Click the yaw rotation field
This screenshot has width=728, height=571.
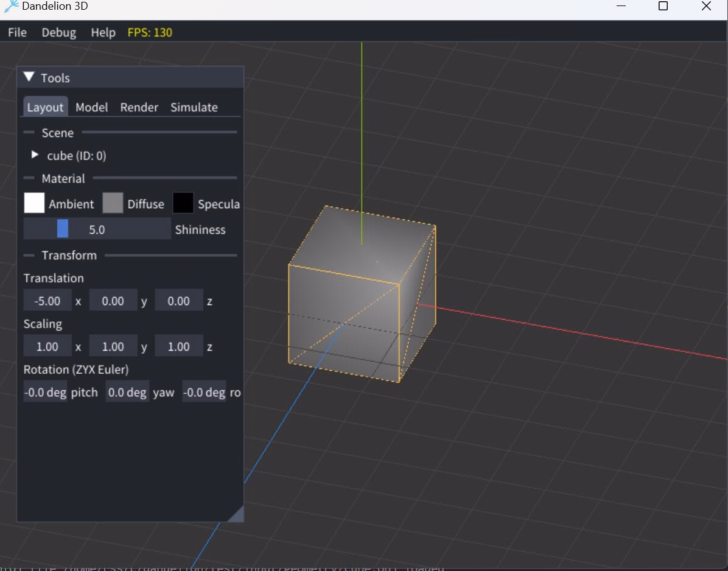pyautogui.click(x=127, y=392)
